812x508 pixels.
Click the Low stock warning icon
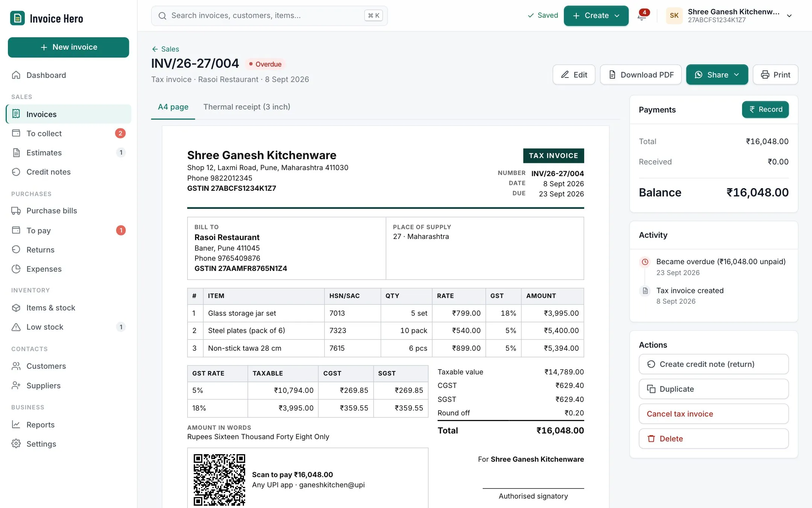[x=16, y=327]
